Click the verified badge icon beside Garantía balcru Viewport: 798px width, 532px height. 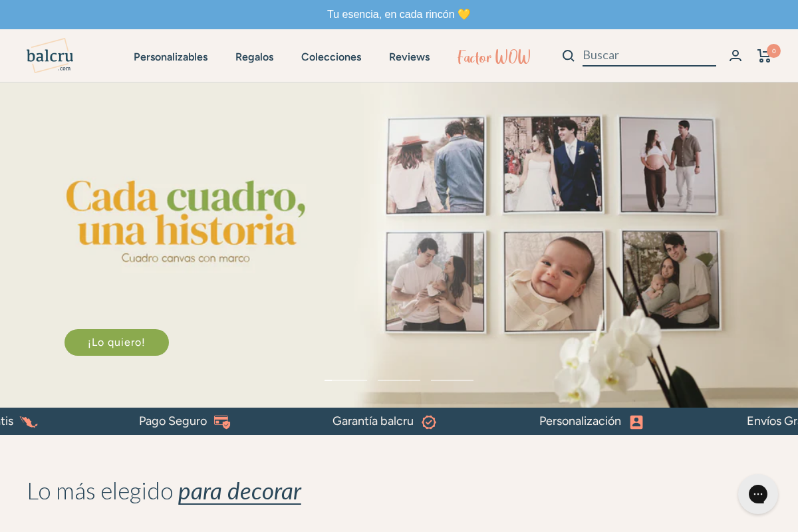click(429, 422)
